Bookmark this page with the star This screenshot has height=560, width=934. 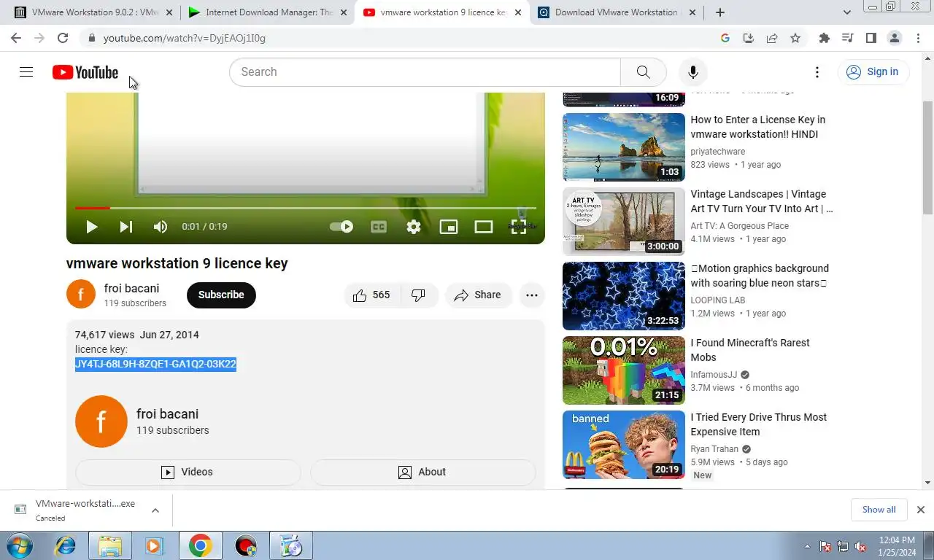click(795, 38)
